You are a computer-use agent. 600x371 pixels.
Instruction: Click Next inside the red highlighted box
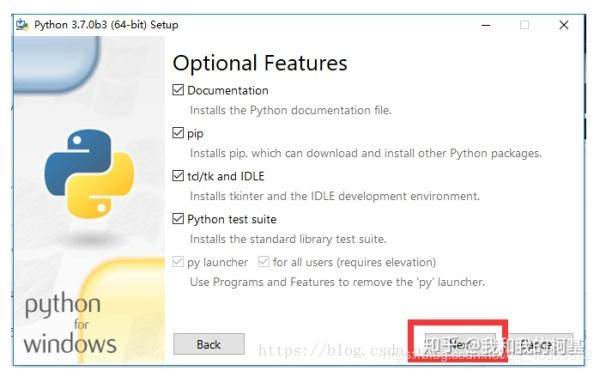point(460,344)
